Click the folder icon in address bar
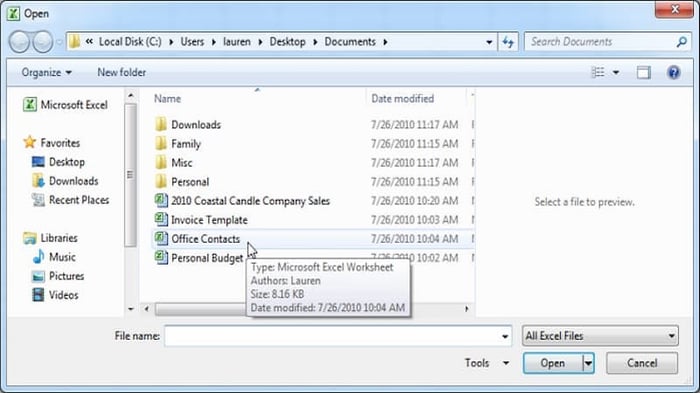The height and width of the screenshot is (393, 700). tap(75, 42)
